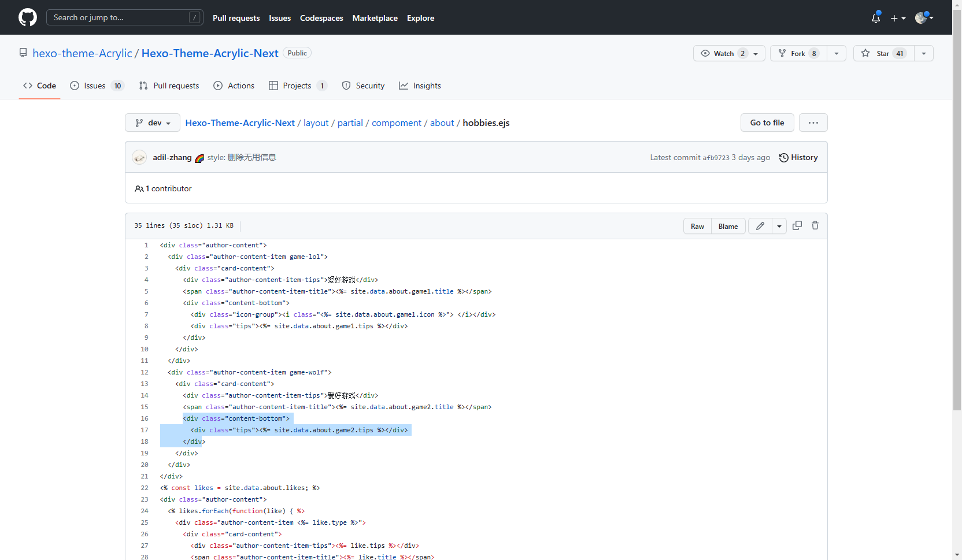Toggle Watch on this repository
This screenshot has width=962, height=560.
click(729, 53)
